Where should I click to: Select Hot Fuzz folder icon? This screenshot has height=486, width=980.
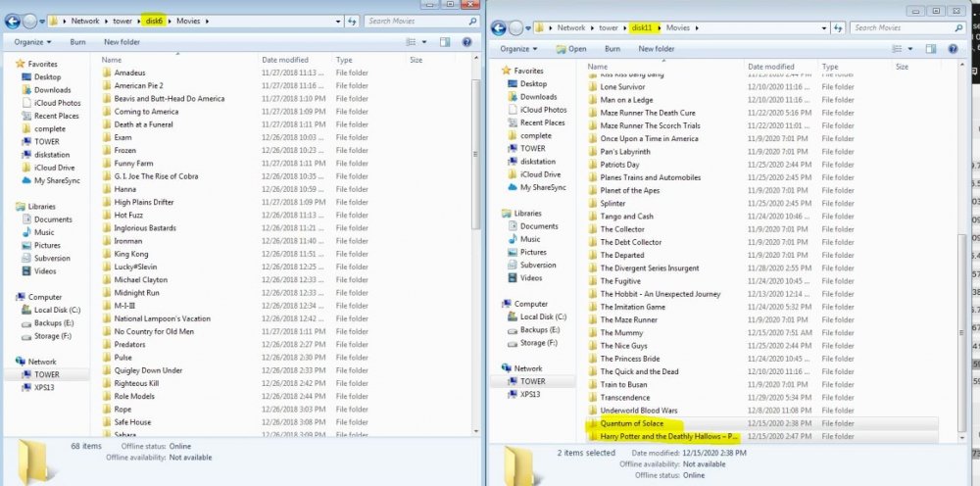(106, 215)
